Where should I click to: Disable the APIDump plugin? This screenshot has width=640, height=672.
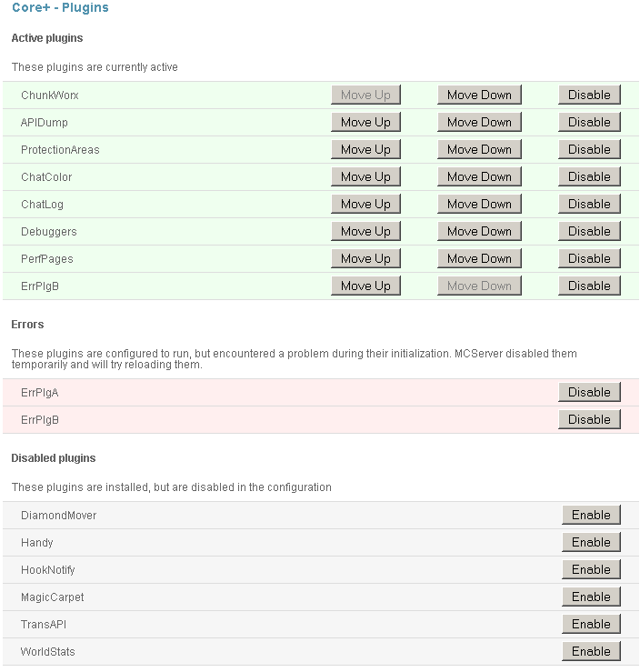click(x=589, y=122)
